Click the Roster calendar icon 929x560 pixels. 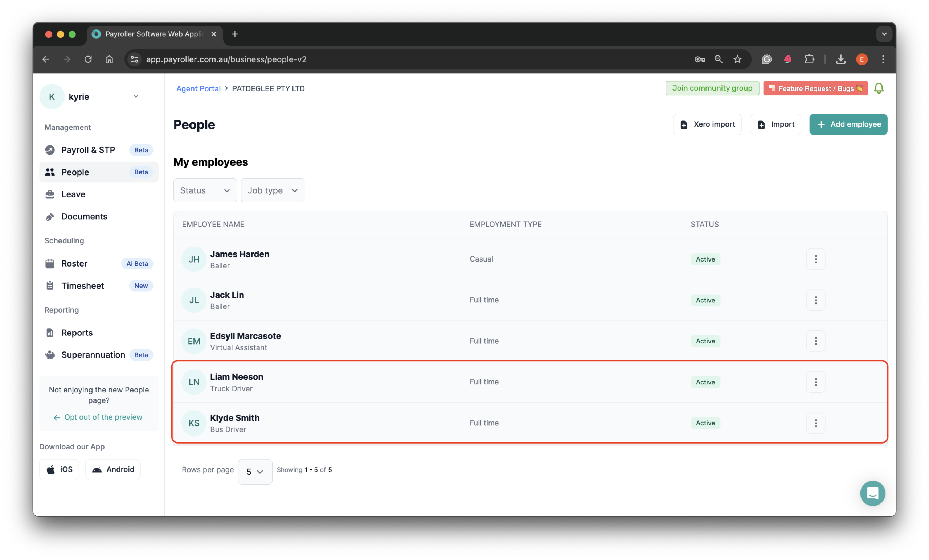(x=50, y=263)
